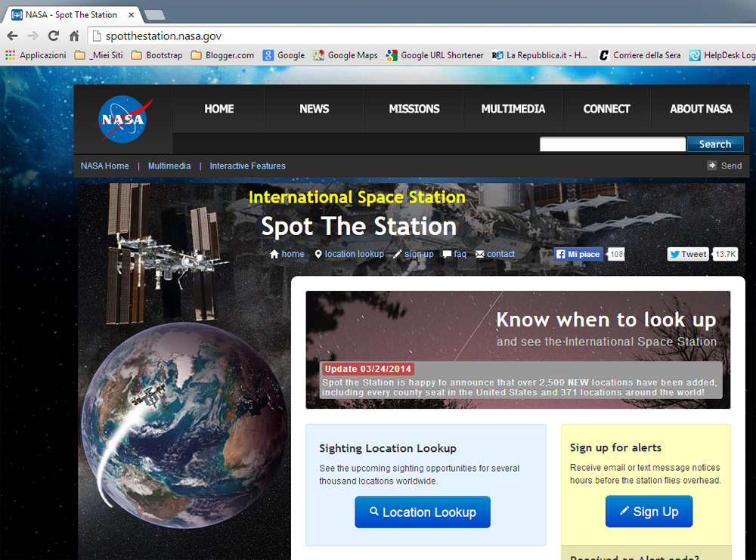The image size is (756, 560).
Task: Click the NASA site search input field
Action: [x=612, y=144]
